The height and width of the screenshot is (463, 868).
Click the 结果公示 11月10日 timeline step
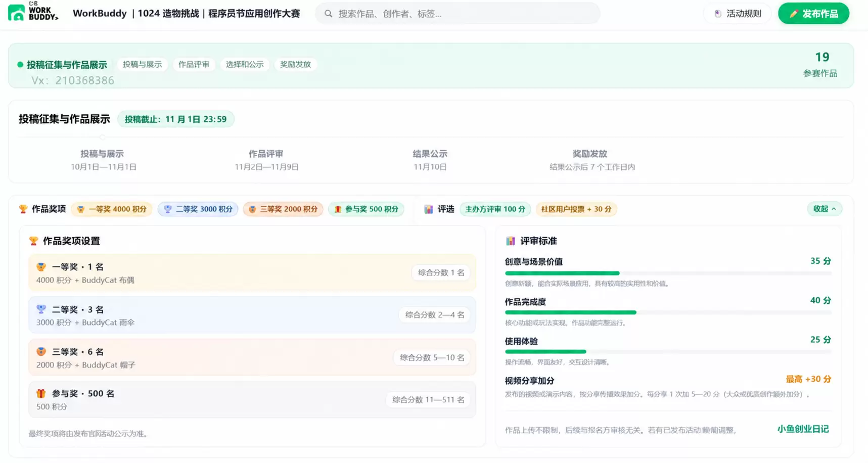click(430, 160)
